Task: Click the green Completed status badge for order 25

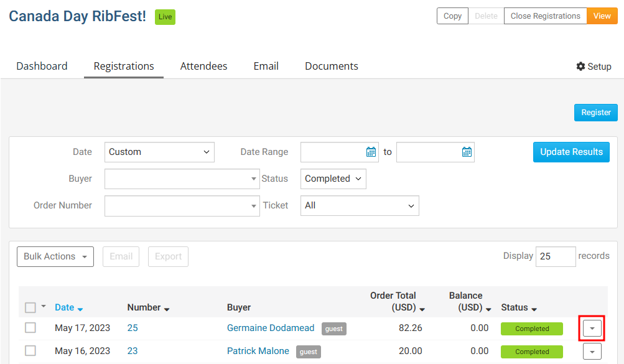Action: tap(531, 329)
